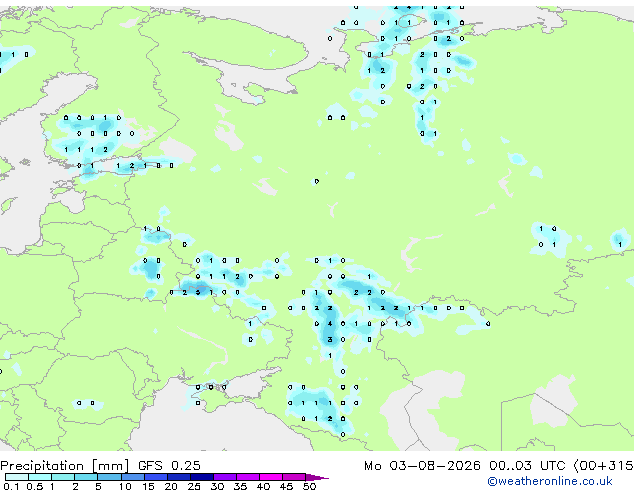Pick the 45–50 mm legend swatch
The image size is (634, 490).
tap(294, 477)
